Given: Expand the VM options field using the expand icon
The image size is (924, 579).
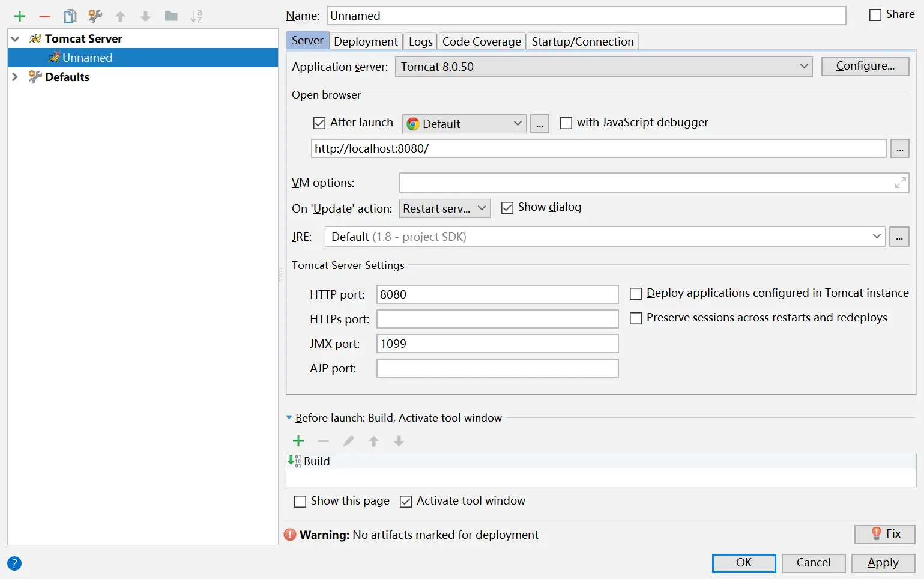Looking at the screenshot, I should coord(900,183).
